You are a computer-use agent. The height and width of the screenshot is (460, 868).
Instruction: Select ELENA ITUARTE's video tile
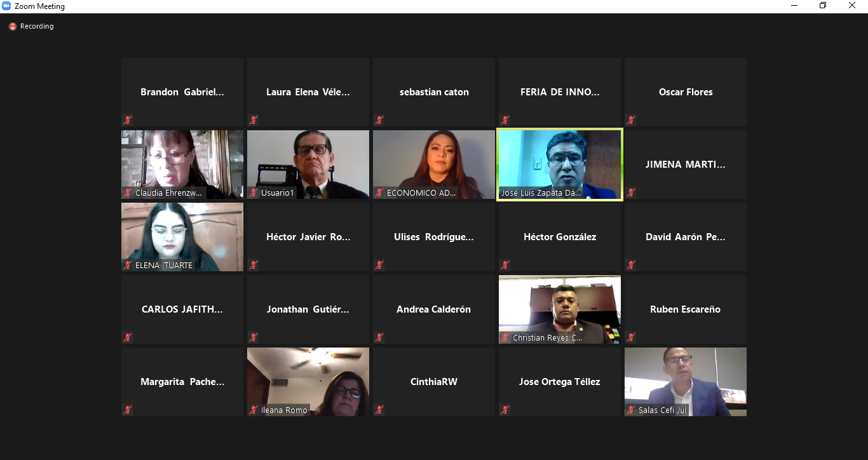click(x=182, y=237)
